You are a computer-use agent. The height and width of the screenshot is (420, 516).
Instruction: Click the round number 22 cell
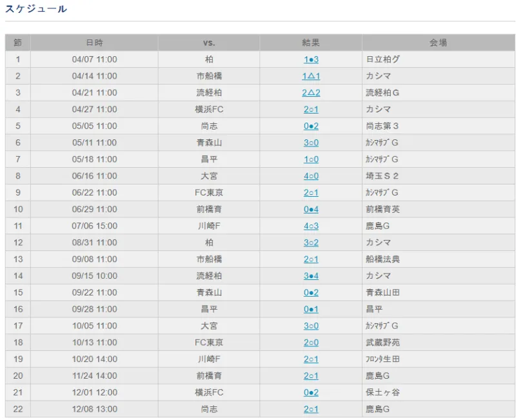pos(18,409)
